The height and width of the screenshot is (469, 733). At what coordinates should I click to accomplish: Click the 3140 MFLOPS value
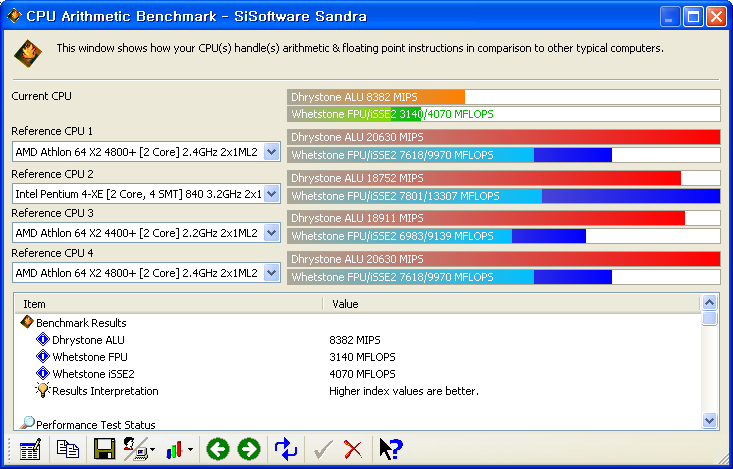coord(362,357)
